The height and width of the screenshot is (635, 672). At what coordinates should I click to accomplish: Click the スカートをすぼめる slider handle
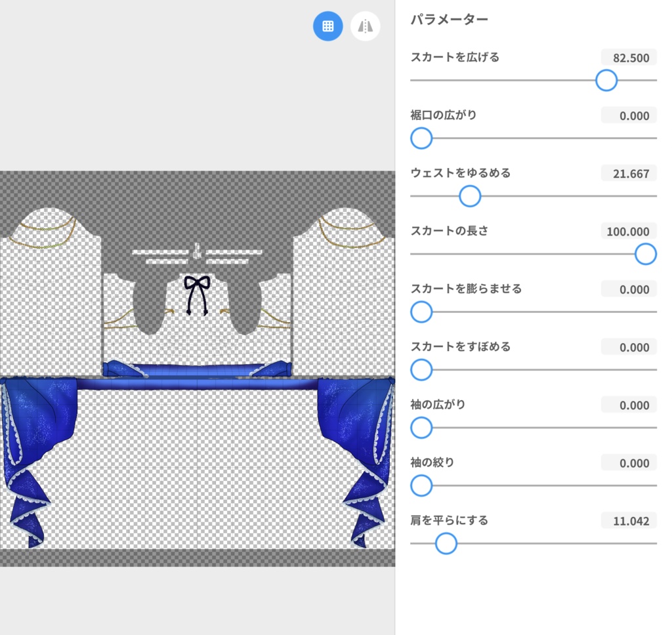(x=421, y=370)
